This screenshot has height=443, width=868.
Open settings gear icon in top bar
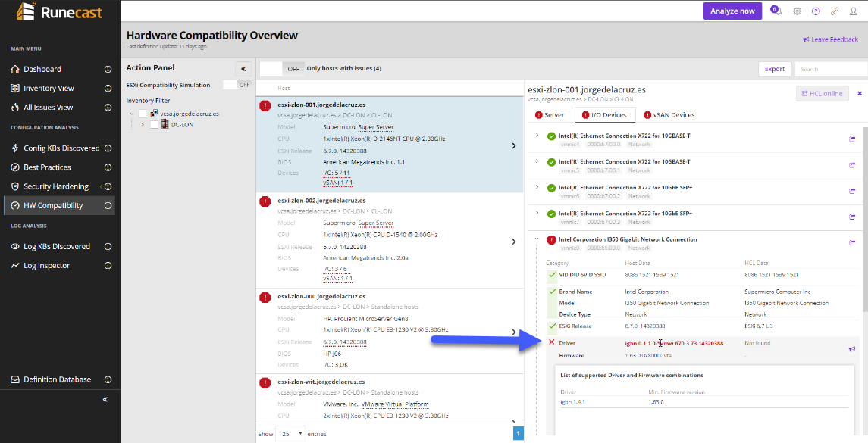pyautogui.click(x=797, y=11)
